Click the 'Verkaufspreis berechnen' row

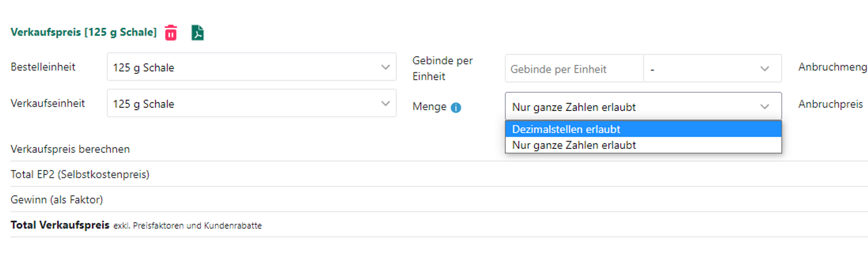coord(70,149)
